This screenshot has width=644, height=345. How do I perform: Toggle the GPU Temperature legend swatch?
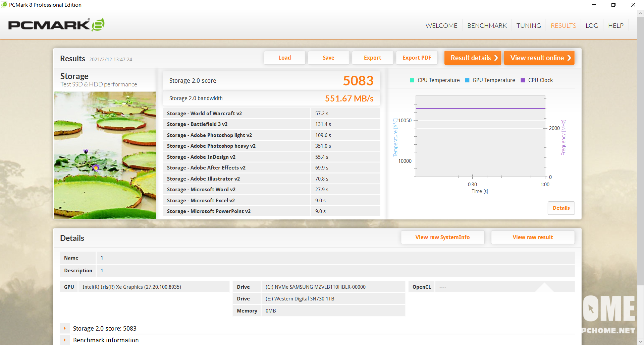click(x=467, y=80)
